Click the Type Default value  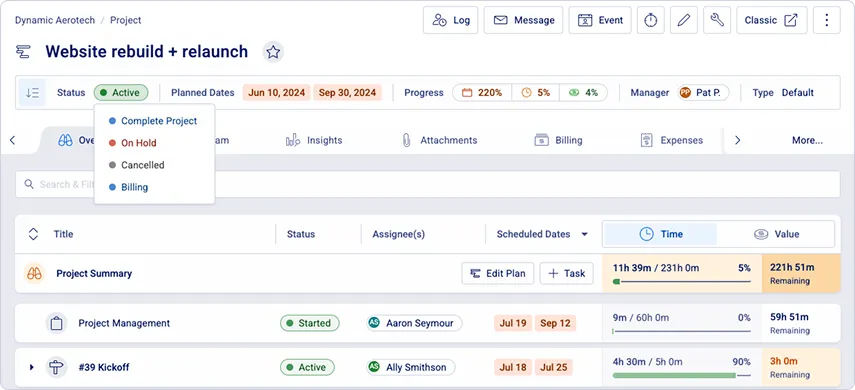(x=798, y=93)
